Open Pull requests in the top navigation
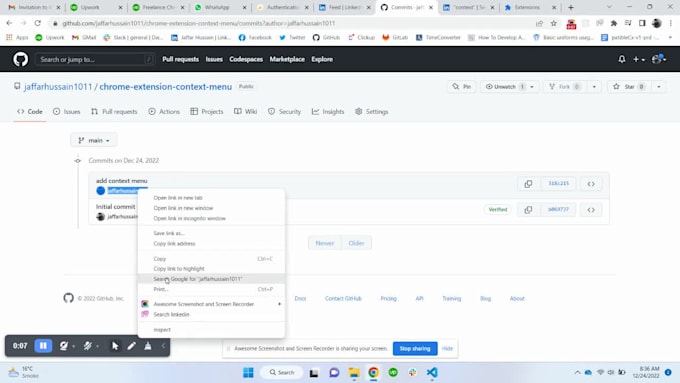The image size is (680, 383). tap(180, 59)
